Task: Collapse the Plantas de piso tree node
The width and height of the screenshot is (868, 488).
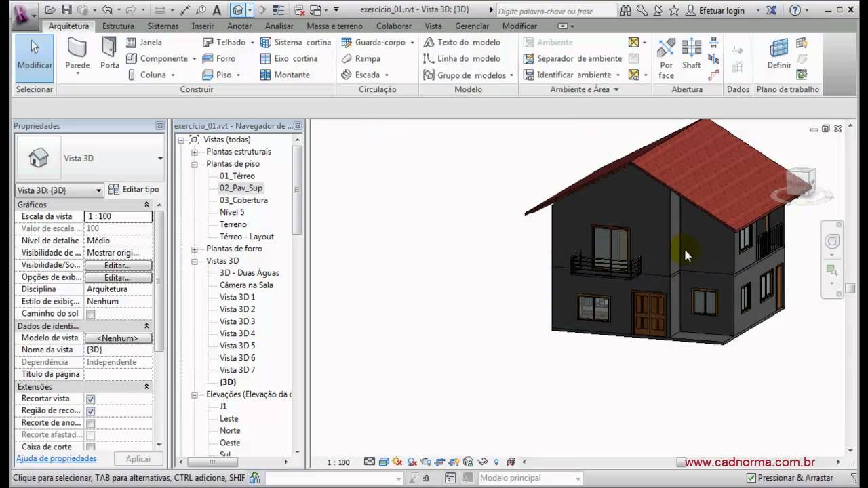Action: (x=195, y=164)
